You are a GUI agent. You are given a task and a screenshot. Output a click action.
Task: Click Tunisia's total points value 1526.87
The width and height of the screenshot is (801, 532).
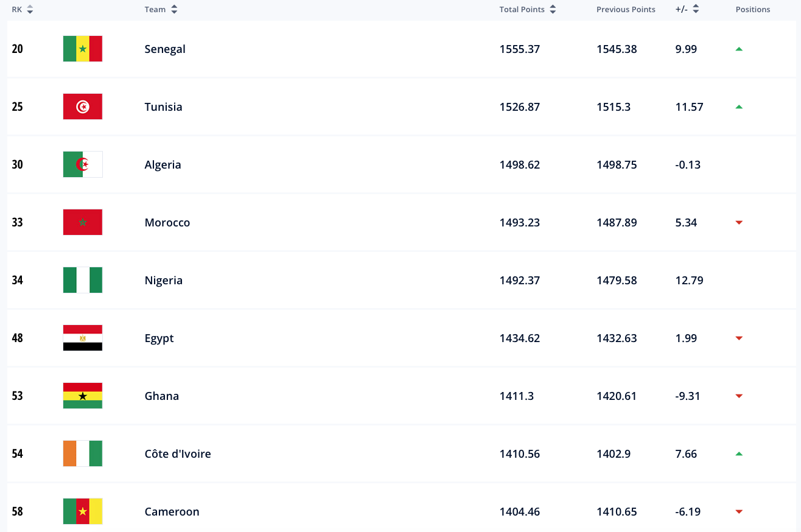pyautogui.click(x=519, y=107)
